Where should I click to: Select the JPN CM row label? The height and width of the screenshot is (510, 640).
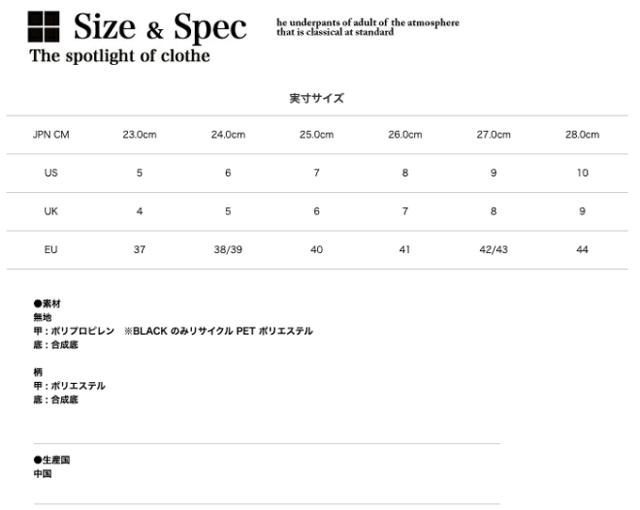(x=51, y=135)
